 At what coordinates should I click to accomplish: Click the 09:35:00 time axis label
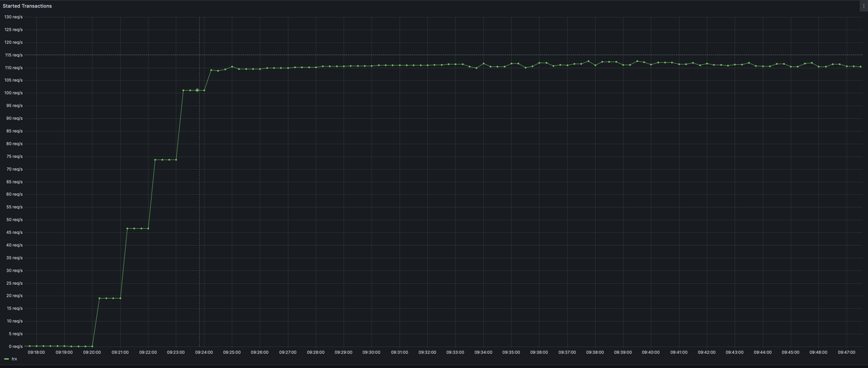[511, 352]
